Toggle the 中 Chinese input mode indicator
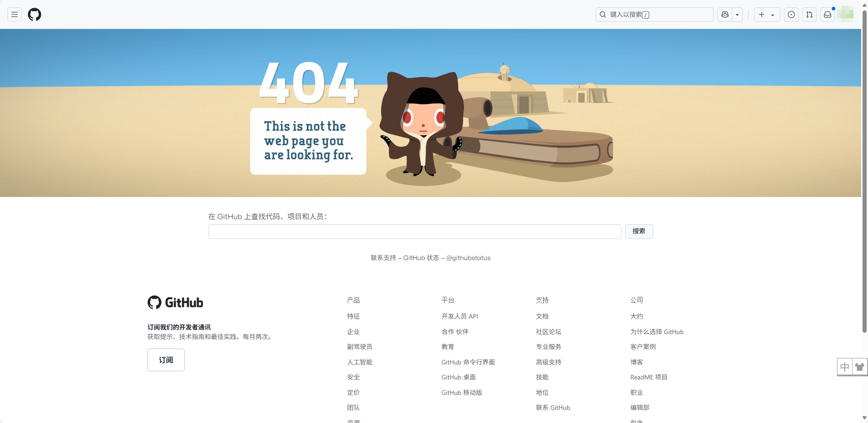This screenshot has height=423, width=868. [845, 367]
